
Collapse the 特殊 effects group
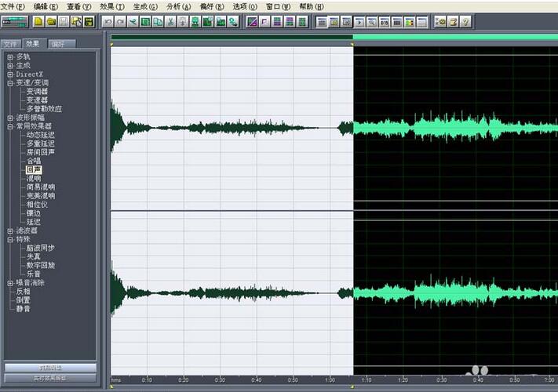[x=10, y=239]
